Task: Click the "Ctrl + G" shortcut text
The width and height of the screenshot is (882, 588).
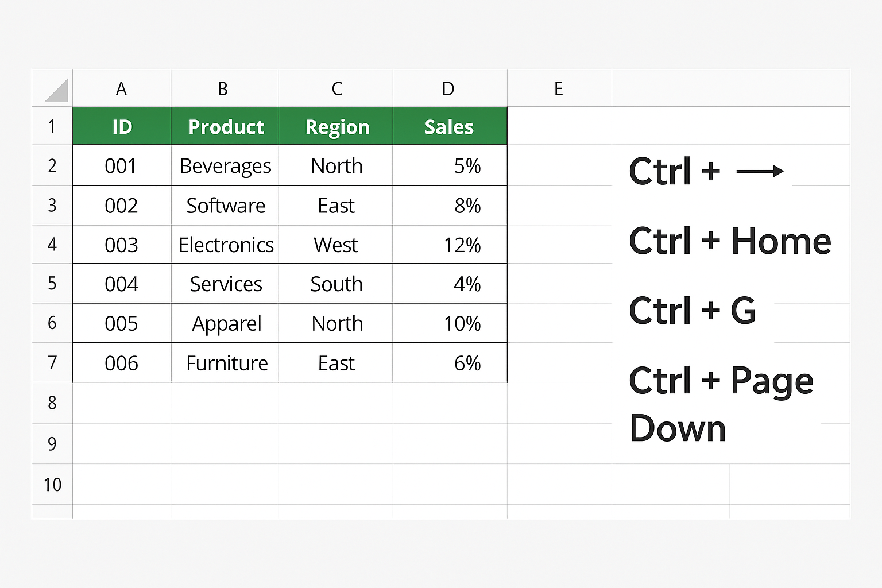Action: (693, 310)
